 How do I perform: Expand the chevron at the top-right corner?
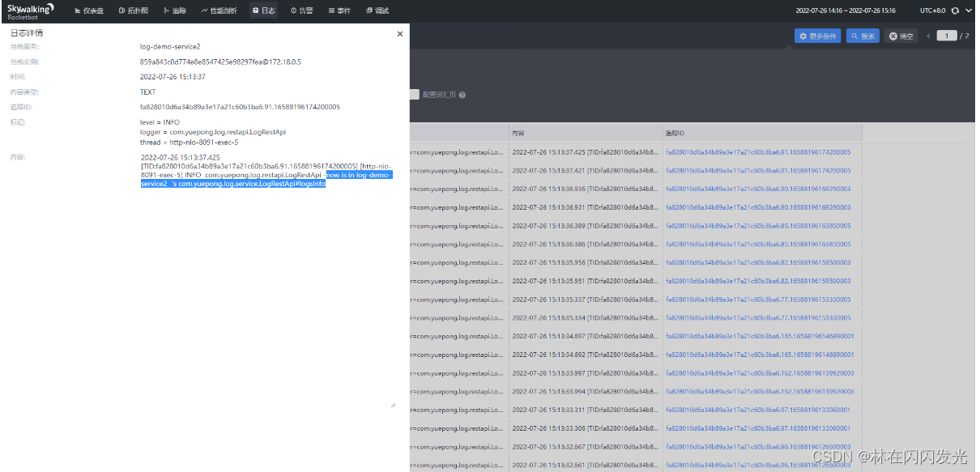pos(969,11)
